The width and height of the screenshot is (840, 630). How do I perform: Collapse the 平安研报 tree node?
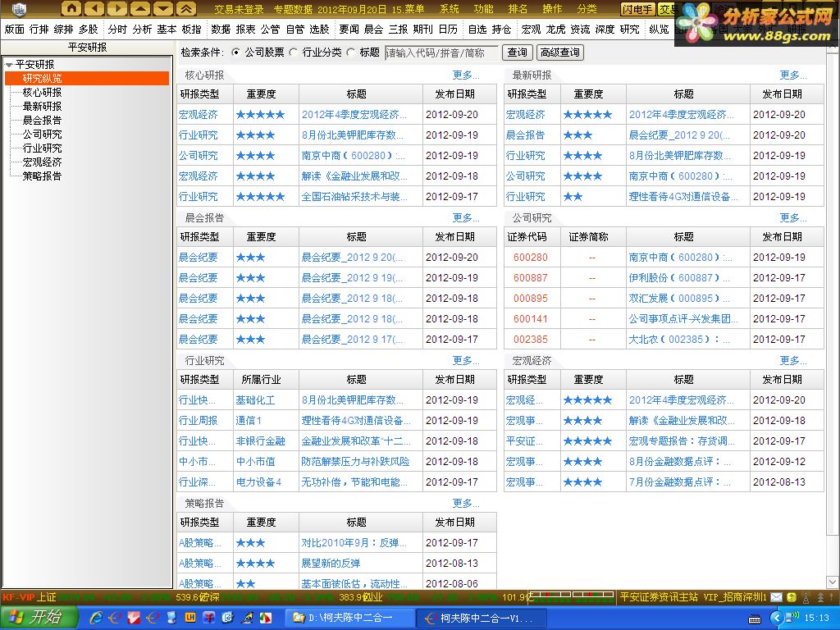click(8, 65)
